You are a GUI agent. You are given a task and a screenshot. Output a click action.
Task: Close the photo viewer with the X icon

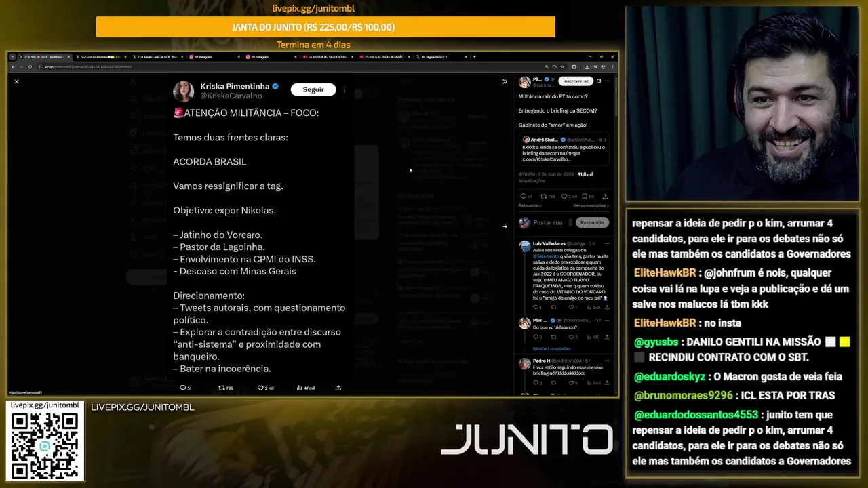[x=16, y=81]
